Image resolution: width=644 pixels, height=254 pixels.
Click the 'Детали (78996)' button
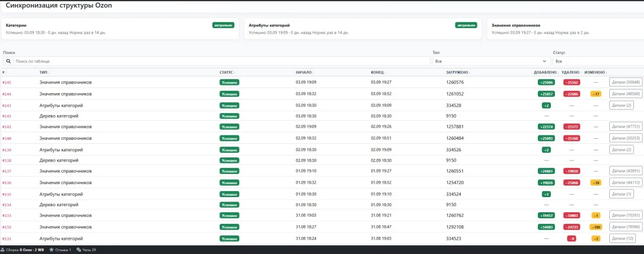(x=625, y=226)
